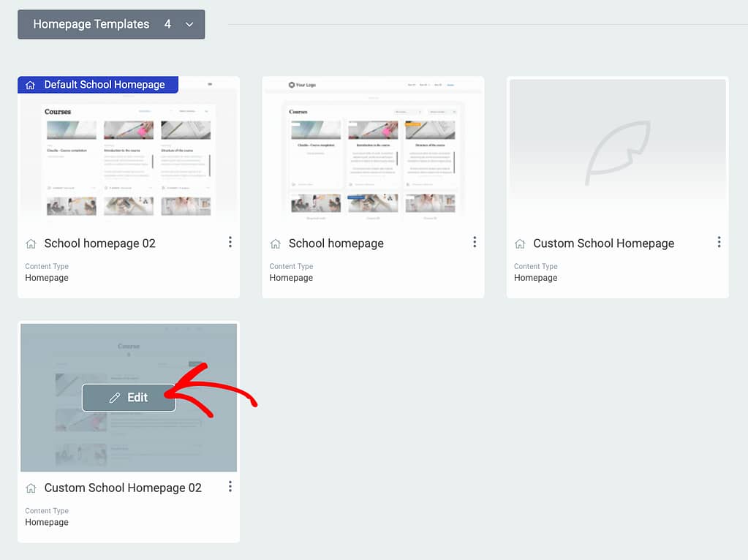Click home icon beside Custom School Homepage 02

coord(31,488)
